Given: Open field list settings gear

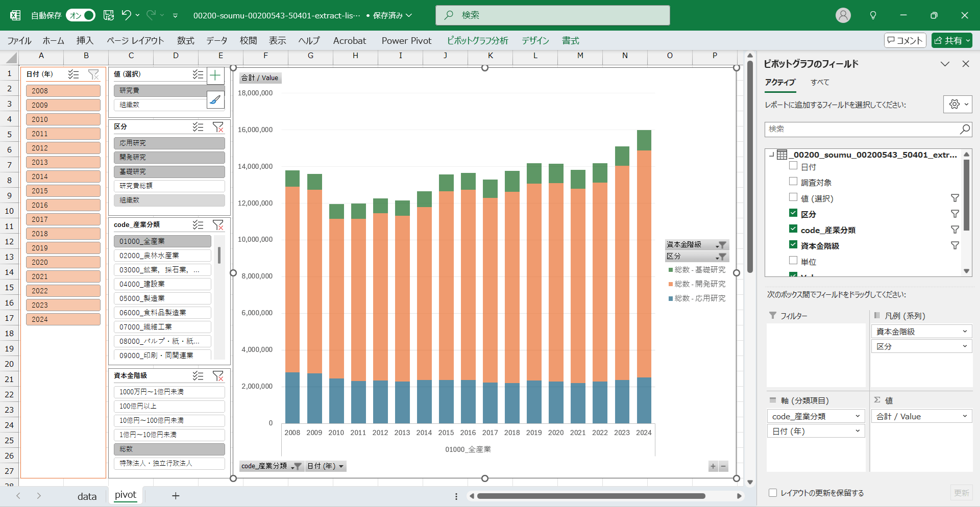Looking at the screenshot, I should pos(954,105).
